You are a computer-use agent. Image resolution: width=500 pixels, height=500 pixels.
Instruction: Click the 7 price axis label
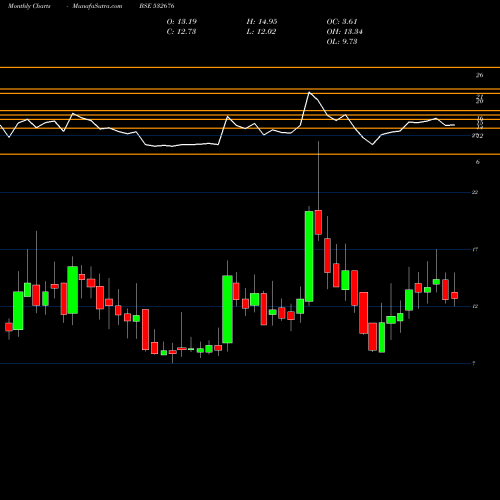click(474, 363)
